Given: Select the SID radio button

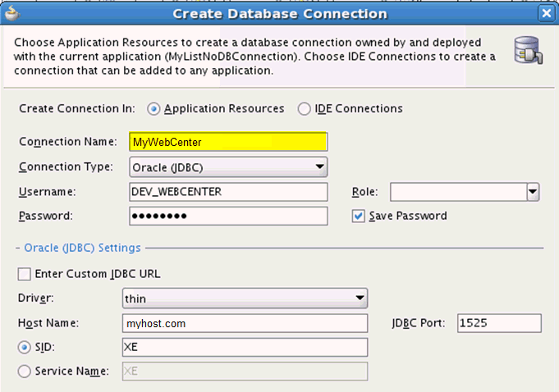Looking at the screenshot, I should pyautogui.click(x=25, y=348).
